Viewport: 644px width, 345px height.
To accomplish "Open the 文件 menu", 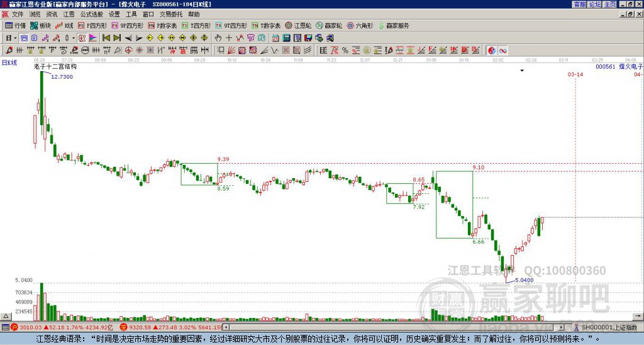I will pyautogui.click(x=18, y=14).
